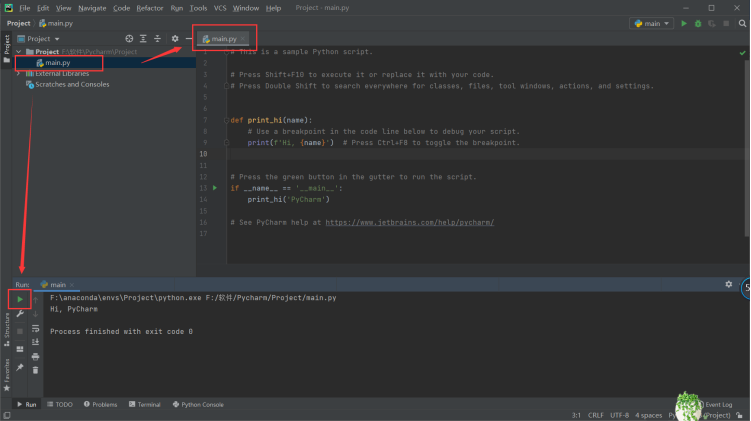Open the Refactor menu
The height and width of the screenshot is (421, 751).
pos(150,8)
